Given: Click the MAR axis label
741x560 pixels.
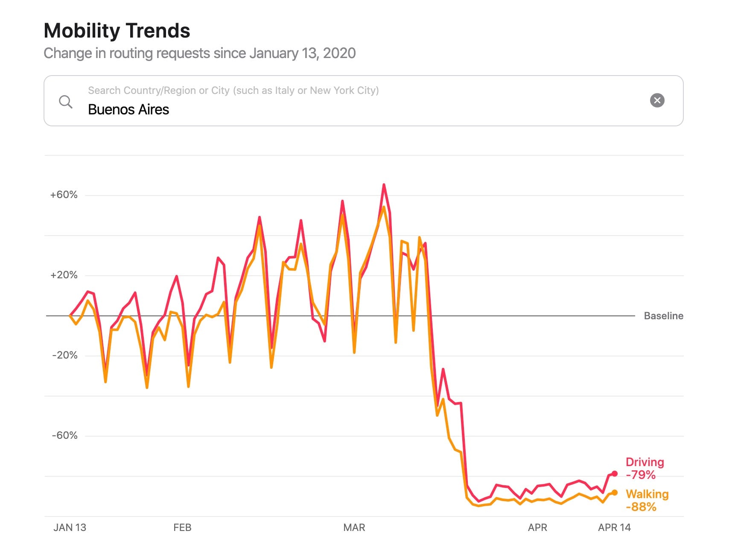Looking at the screenshot, I should click(x=354, y=528).
